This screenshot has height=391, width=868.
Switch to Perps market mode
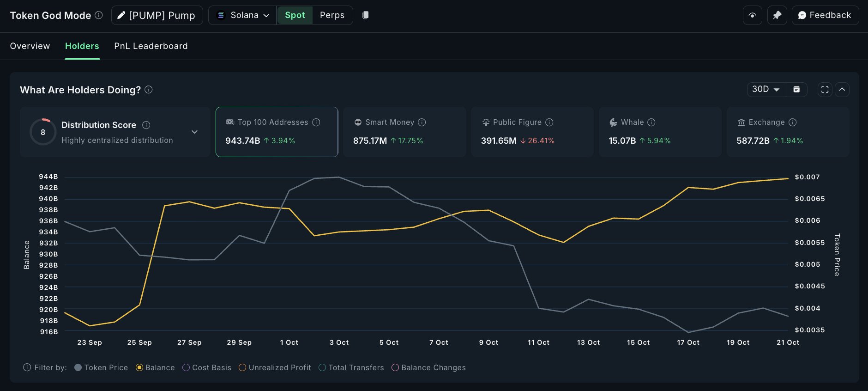coord(332,15)
